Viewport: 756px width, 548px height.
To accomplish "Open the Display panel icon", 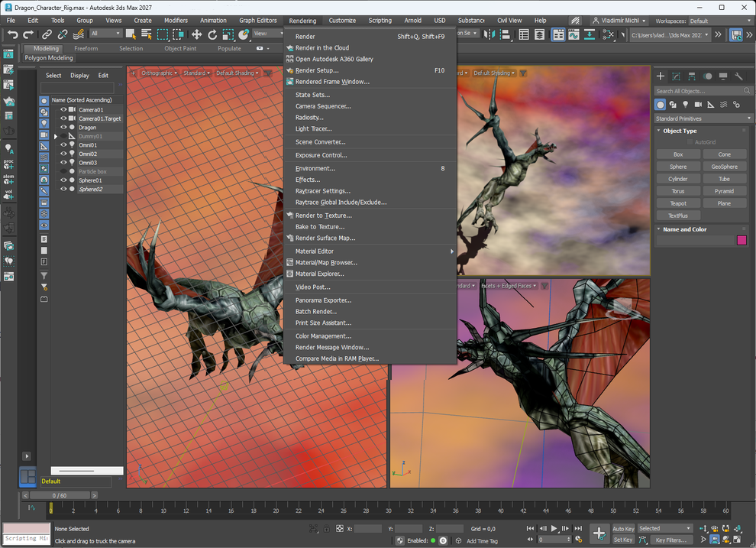I will (x=723, y=76).
